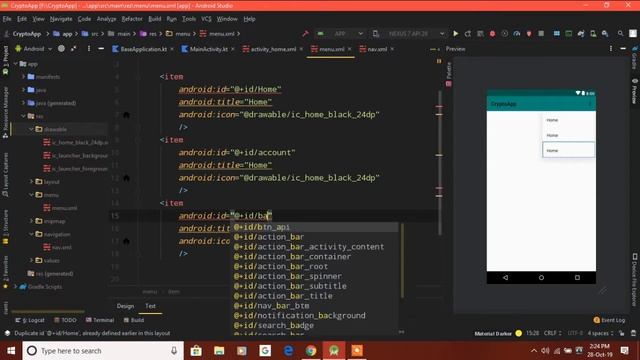The height and width of the screenshot is (360, 640).
Task: Toggle the Structure tool window tab
Action: [5, 227]
